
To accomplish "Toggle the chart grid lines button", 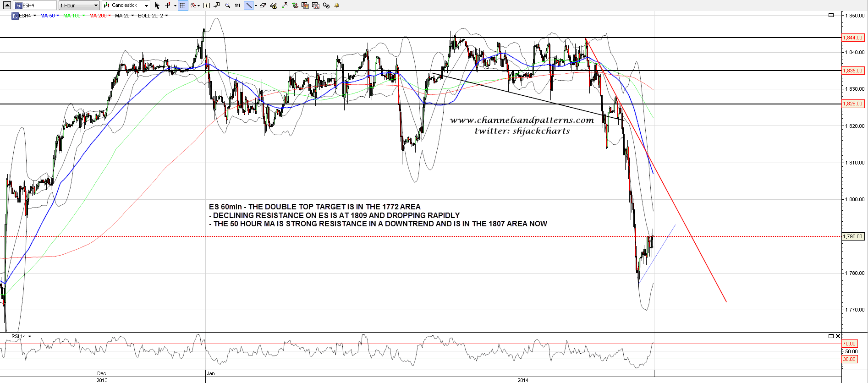I will 182,5.
